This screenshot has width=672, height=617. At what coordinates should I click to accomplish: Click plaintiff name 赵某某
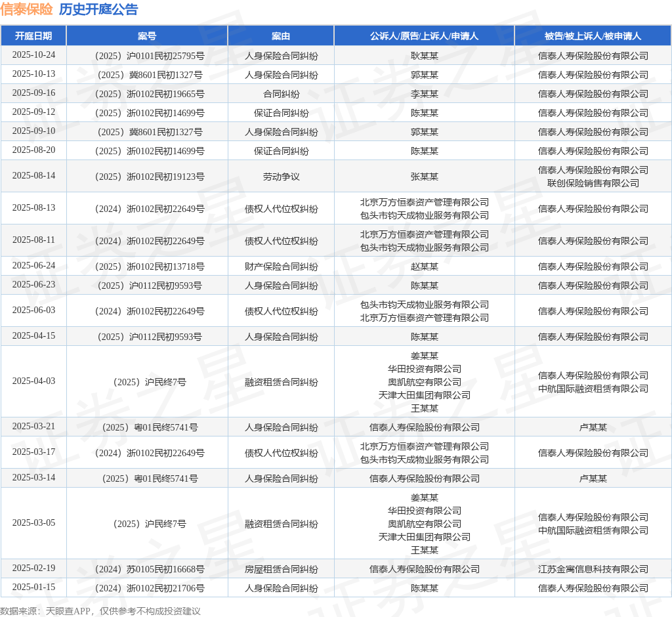tap(425, 266)
